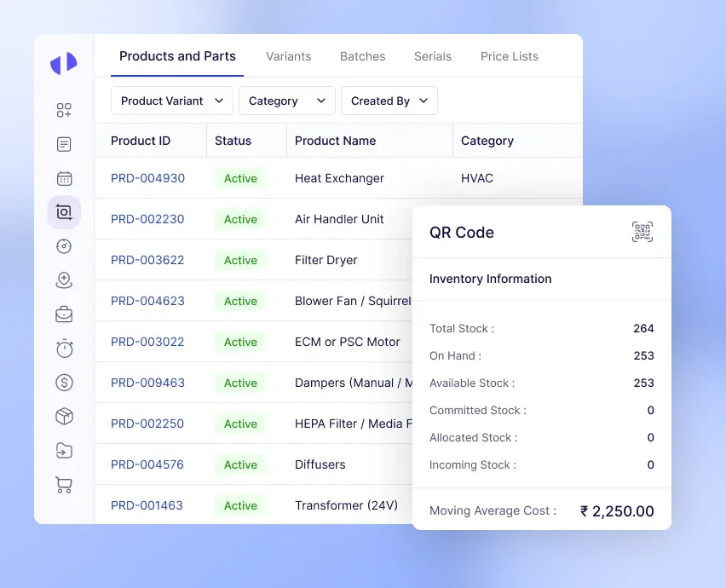This screenshot has width=726, height=588.
Task: Open the dashboard grid-plus sidebar icon
Action: point(64,110)
